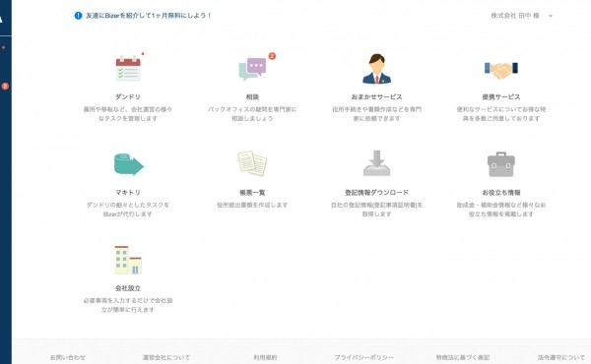Screen dimensions: 591x364
Task: Open the ダンドリ calendar checklist icon
Action: coord(128,69)
